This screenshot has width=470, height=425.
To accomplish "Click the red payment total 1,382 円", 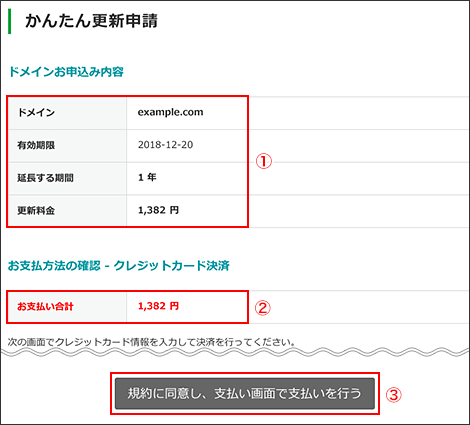I will coord(158,306).
